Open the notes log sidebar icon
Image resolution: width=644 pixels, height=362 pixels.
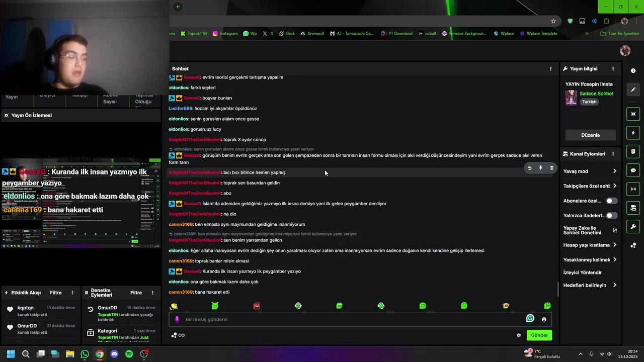tap(633, 152)
